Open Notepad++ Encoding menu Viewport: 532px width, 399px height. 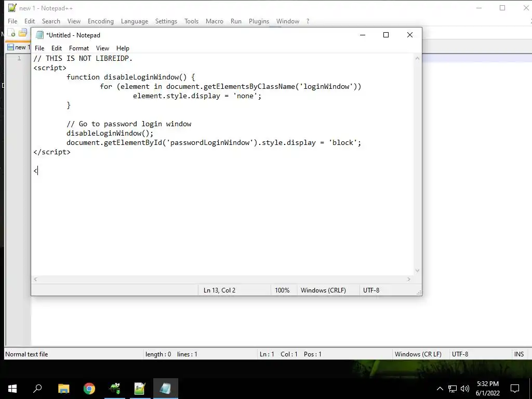(x=101, y=21)
